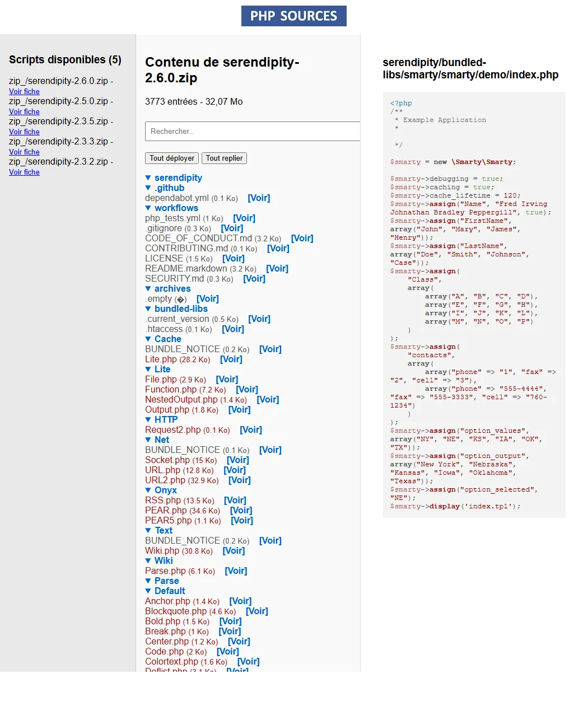588x706 pixels.
Task: Open Voir fiche for serendipity-2.6.0.zip
Action: (24, 92)
